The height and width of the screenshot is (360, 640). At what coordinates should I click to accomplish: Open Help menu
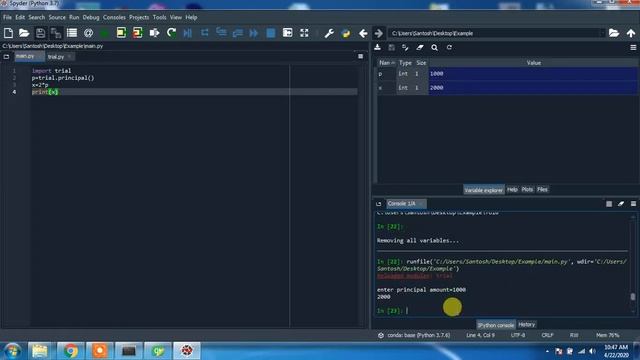pyautogui.click(x=191, y=17)
